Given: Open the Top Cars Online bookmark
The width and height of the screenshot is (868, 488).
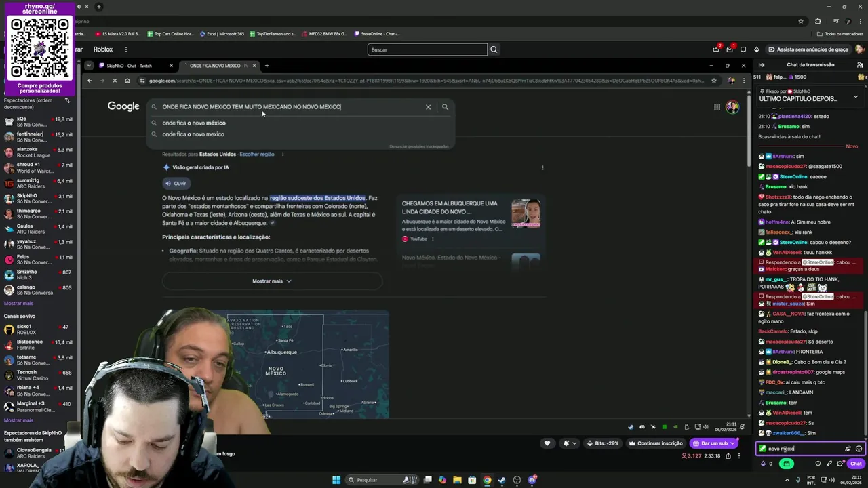Looking at the screenshot, I should coord(170,33).
